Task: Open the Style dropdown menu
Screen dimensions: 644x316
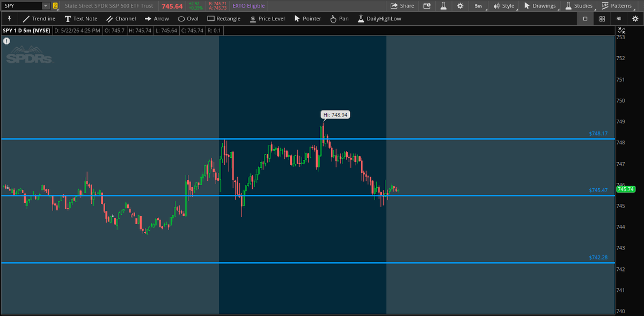Action: click(504, 6)
